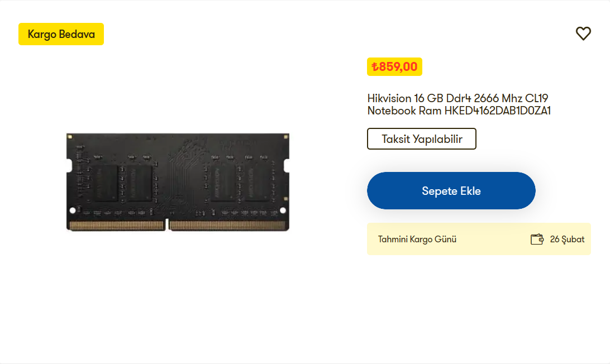The width and height of the screenshot is (610, 364).
Task: Click the 26 Şubat delivery date
Action: 567,240
